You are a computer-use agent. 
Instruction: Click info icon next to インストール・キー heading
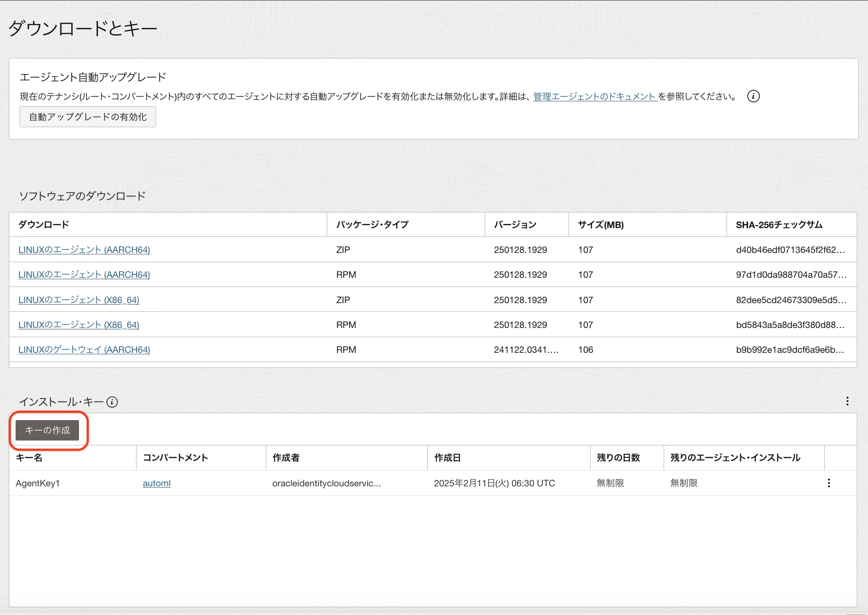click(x=112, y=402)
